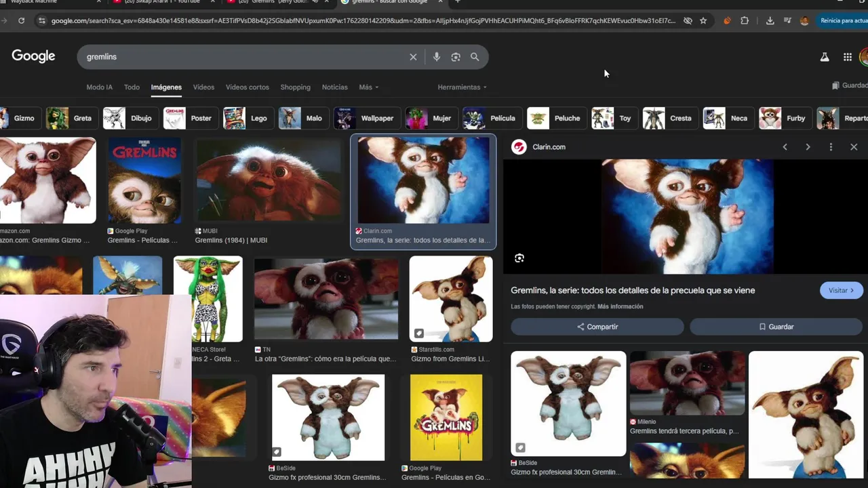Show the next image in preview panel
868x488 pixels.
[808, 147]
